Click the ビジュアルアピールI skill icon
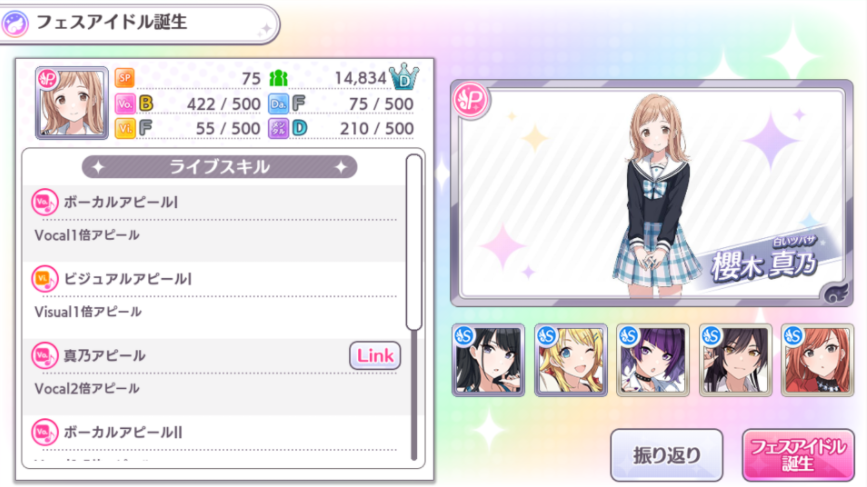Image resolution: width=867 pixels, height=487 pixels. (x=44, y=279)
